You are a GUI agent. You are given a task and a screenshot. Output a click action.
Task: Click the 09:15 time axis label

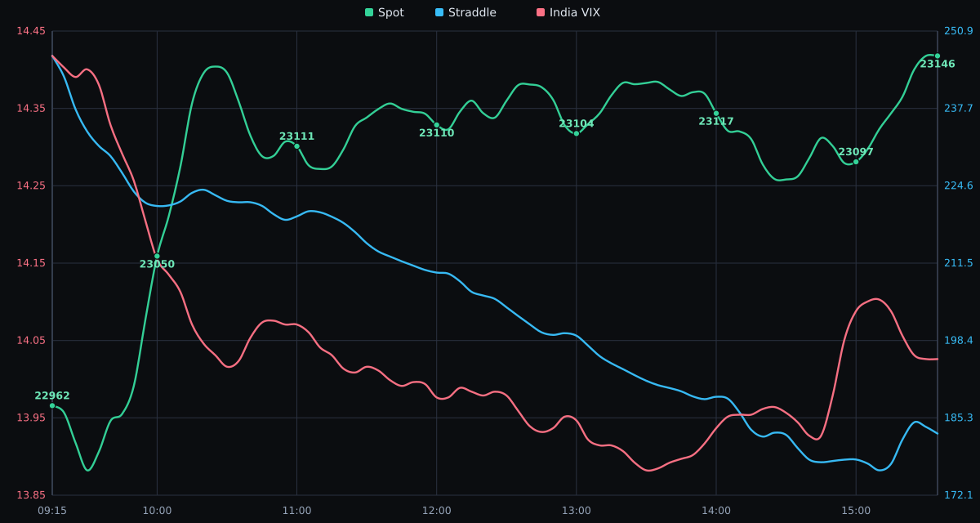coord(52,511)
